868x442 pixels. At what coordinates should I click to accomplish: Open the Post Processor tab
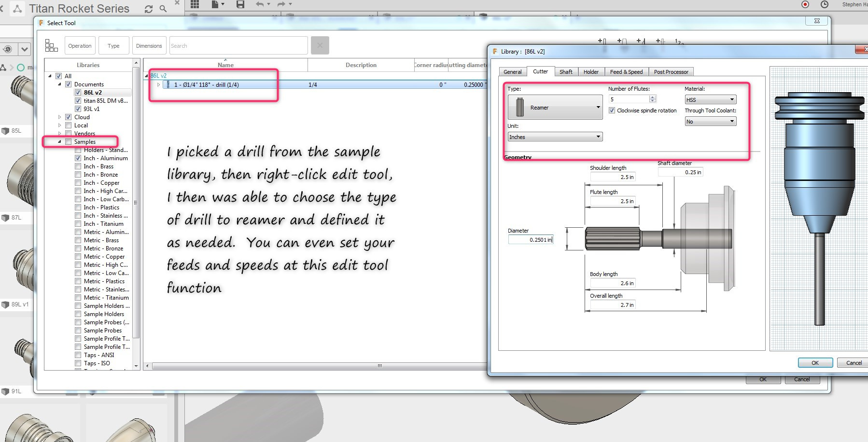[671, 72]
